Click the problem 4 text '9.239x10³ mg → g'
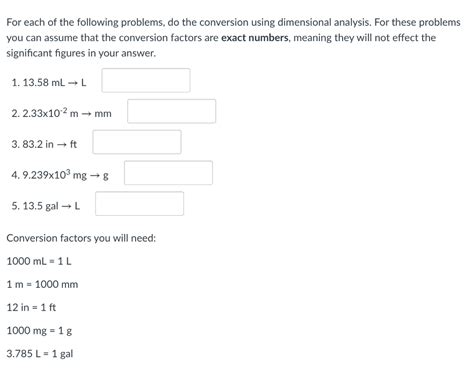Image resolution: width=474 pixels, height=379 pixels. click(65, 174)
